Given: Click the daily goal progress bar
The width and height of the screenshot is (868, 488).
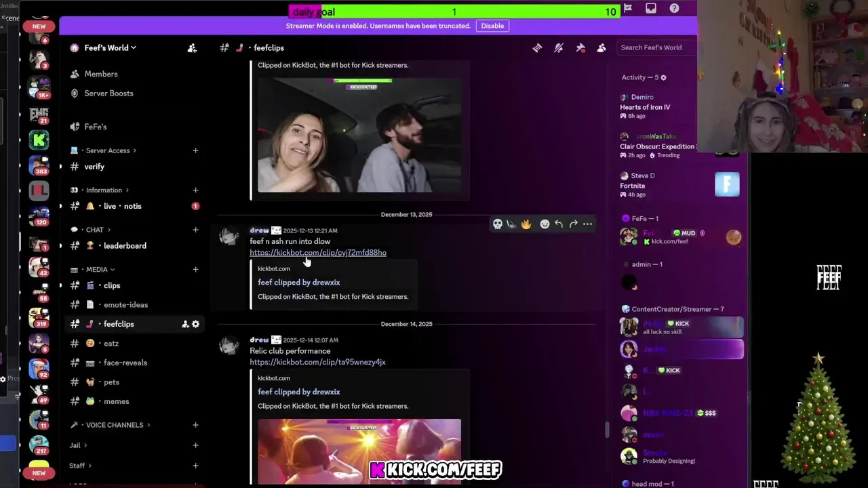Looking at the screenshot, I should click(x=454, y=12).
